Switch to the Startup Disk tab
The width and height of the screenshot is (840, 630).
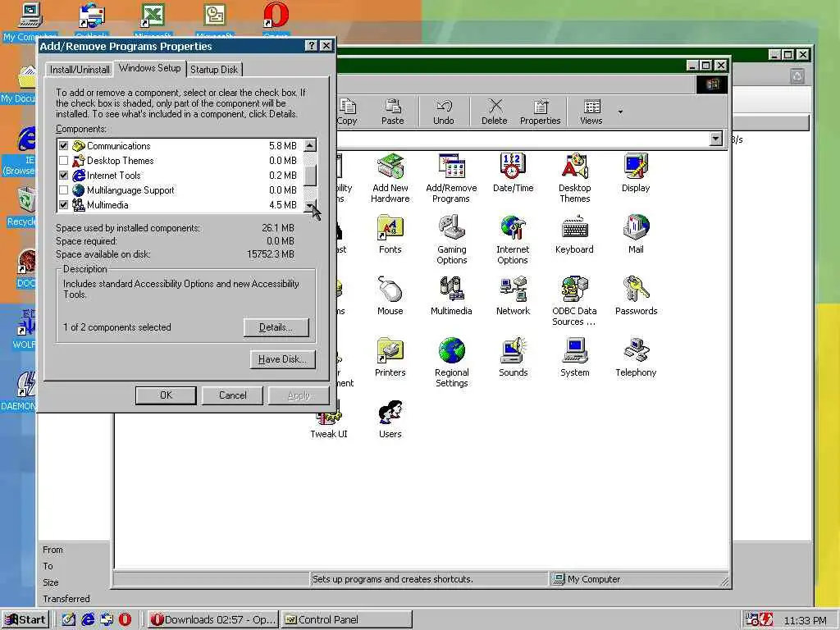[x=214, y=70]
